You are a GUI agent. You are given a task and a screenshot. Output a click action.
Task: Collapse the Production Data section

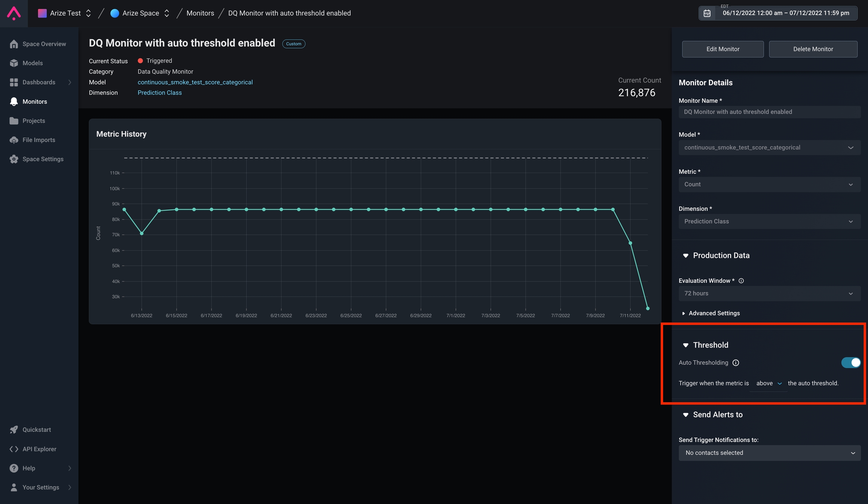pyautogui.click(x=686, y=256)
